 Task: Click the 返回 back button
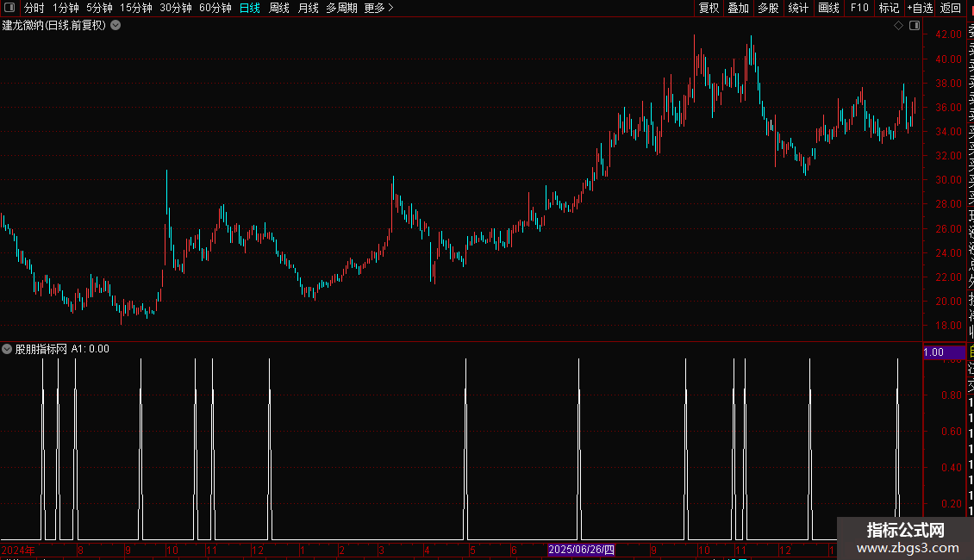[x=951, y=8]
